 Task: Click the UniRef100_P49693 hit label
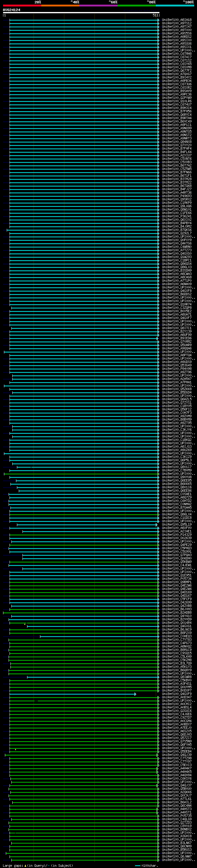177,196
